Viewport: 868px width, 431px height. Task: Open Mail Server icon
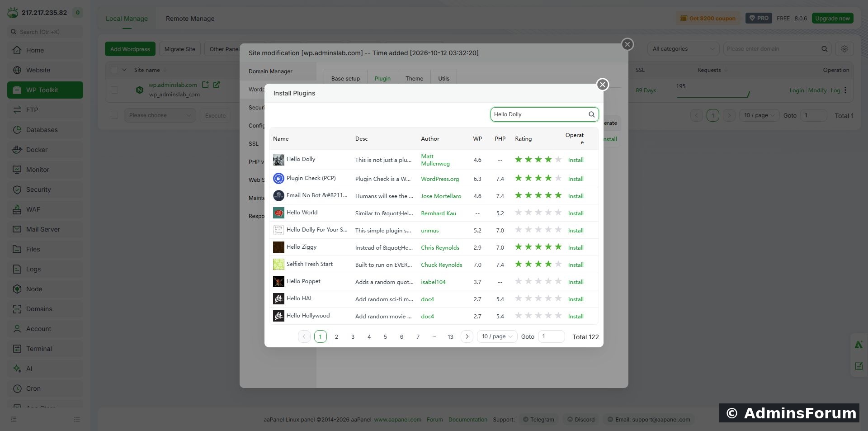(17, 229)
